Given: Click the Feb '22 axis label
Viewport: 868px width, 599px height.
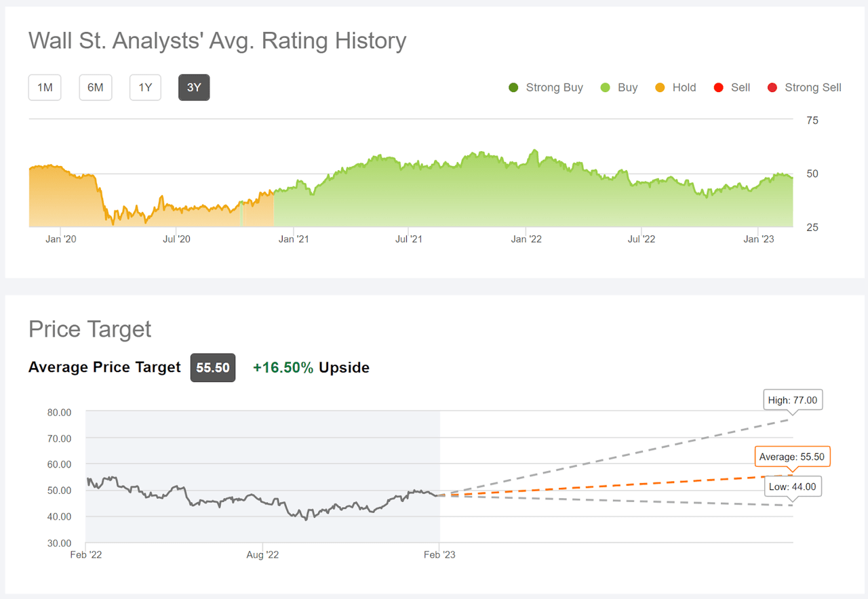Looking at the screenshot, I should point(86,555).
